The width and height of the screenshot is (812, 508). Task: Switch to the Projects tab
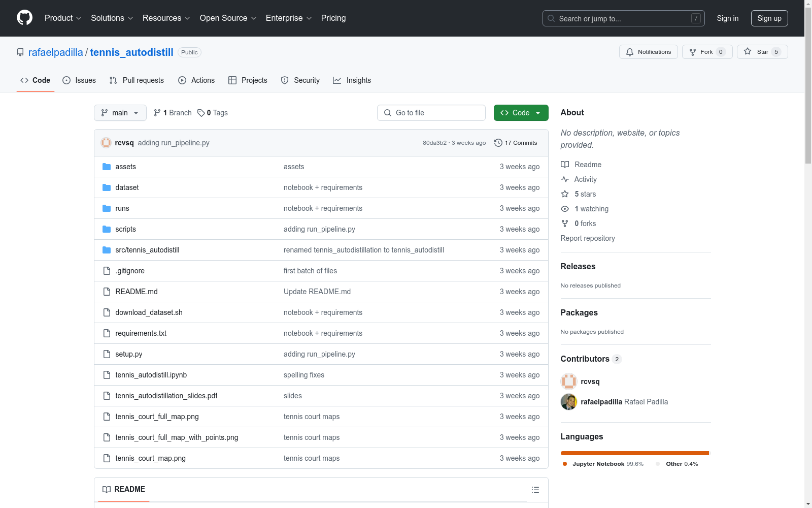click(x=248, y=80)
